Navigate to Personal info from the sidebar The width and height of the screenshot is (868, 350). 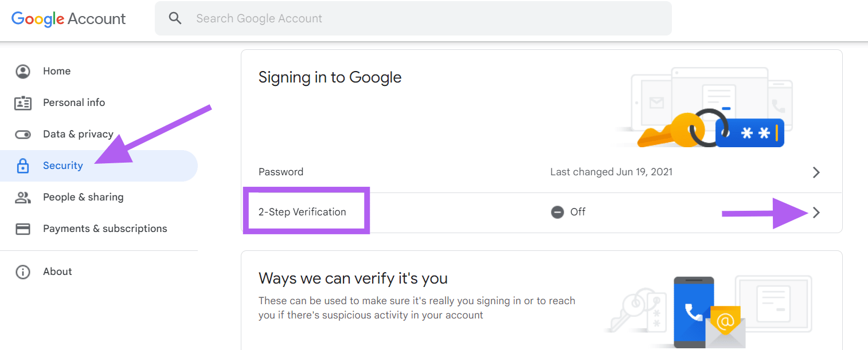(x=74, y=102)
